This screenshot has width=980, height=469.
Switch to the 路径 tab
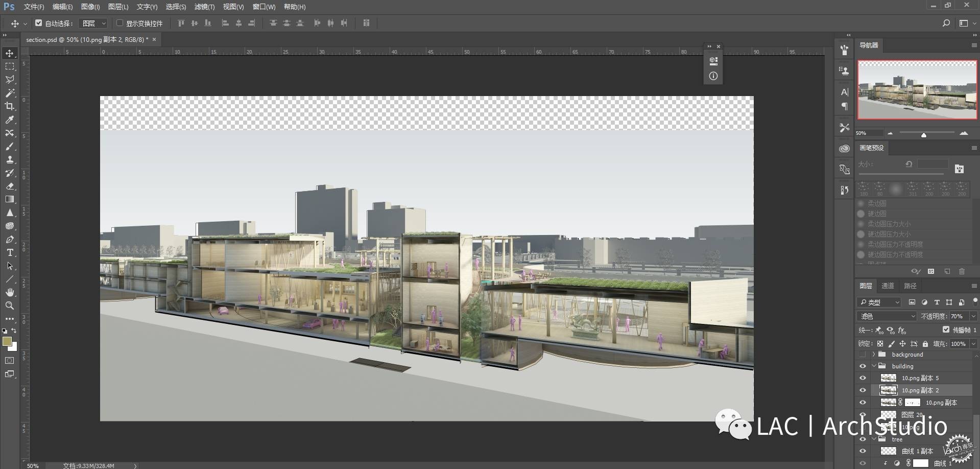(x=910, y=286)
